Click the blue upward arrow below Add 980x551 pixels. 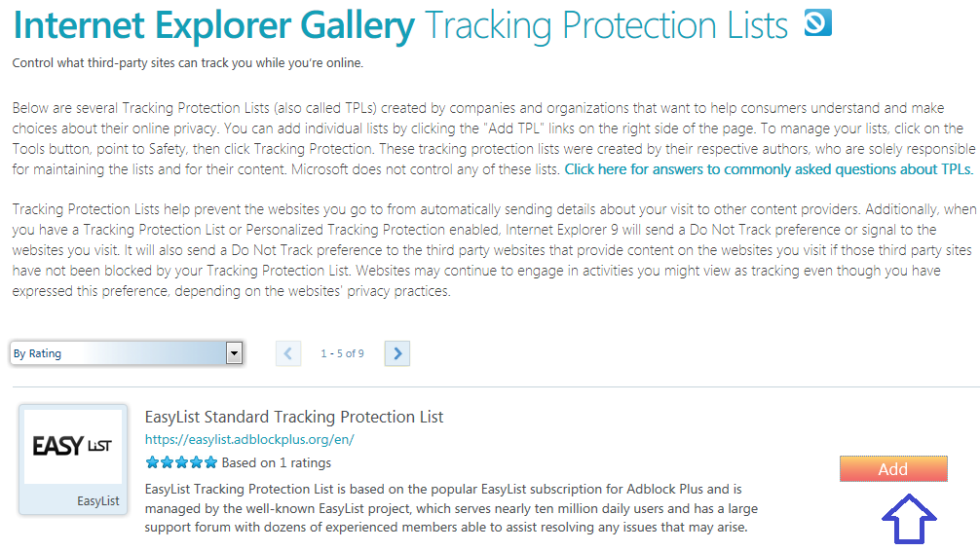point(909,519)
